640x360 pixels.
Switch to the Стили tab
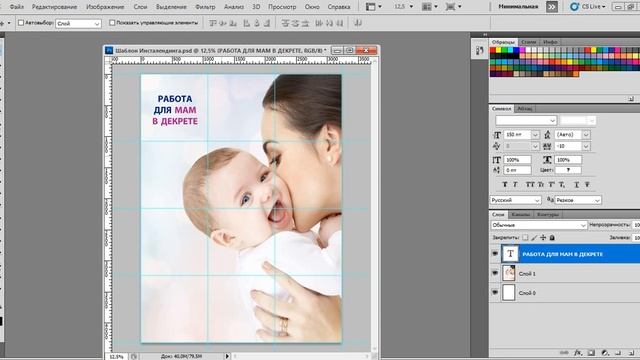tap(529, 42)
